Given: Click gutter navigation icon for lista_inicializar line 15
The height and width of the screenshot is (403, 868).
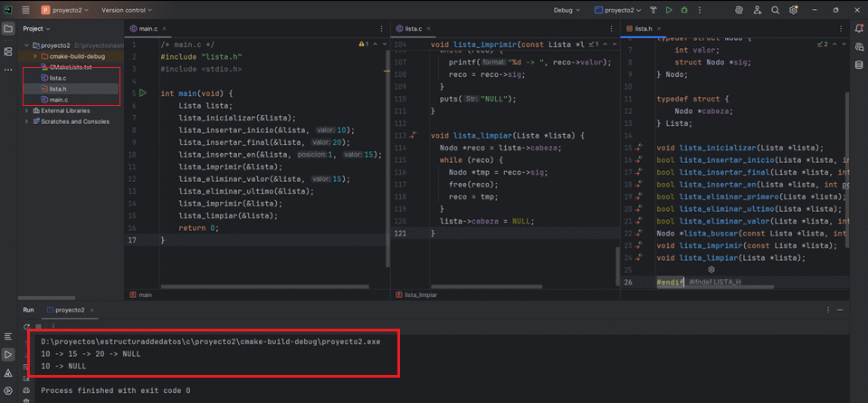Looking at the screenshot, I should point(639,148).
